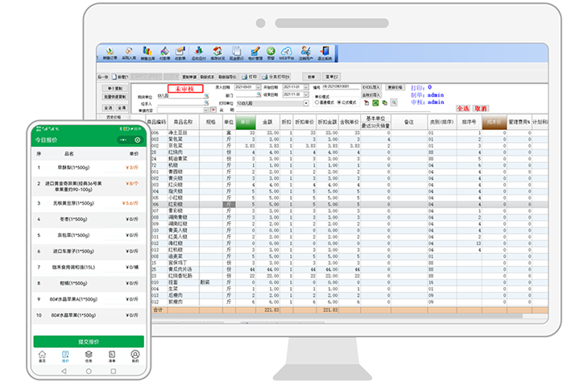Click the 预警 warning toolbar icon
The height and width of the screenshot is (383, 588).
point(271,52)
